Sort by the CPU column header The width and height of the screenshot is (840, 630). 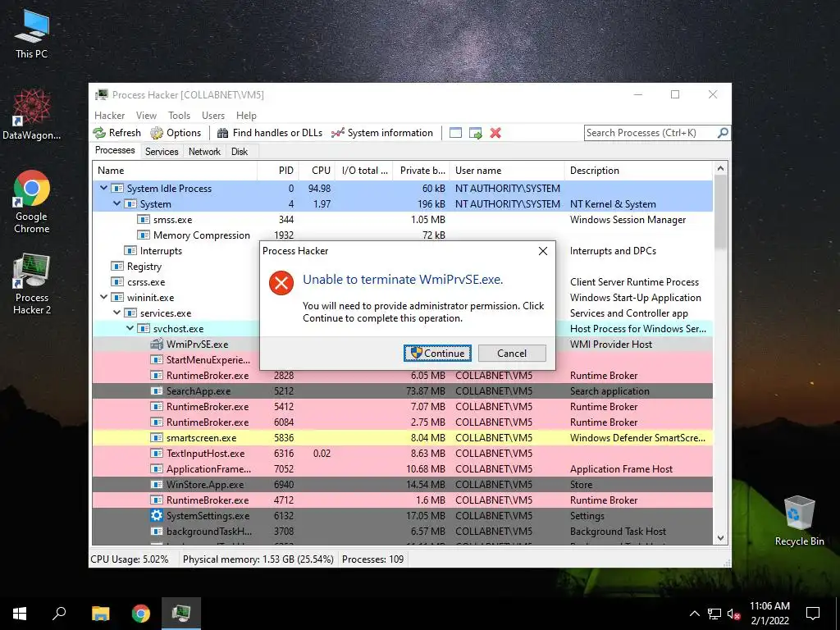[x=317, y=171]
